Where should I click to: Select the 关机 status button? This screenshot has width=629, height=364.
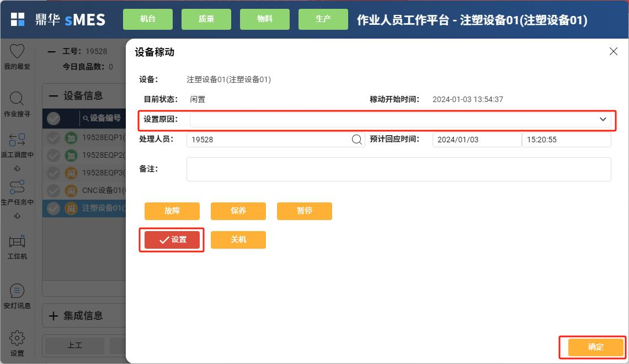click(x=238, y=240)
